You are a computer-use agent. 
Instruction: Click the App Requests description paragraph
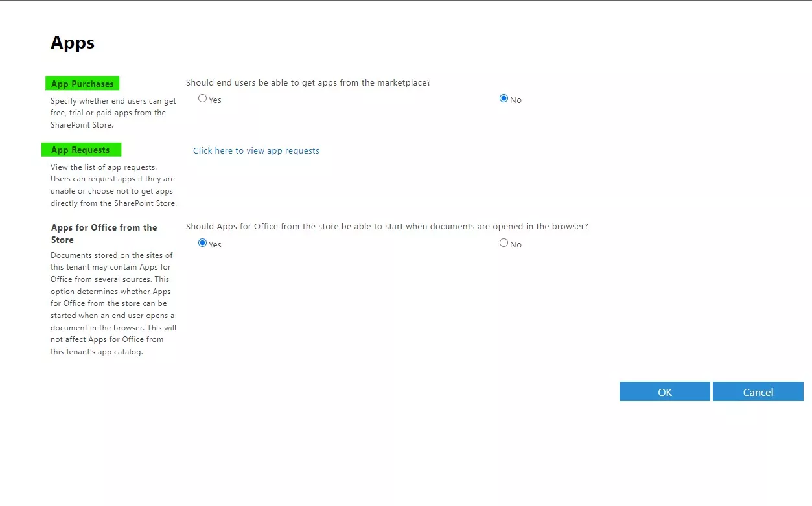[113, 185]
